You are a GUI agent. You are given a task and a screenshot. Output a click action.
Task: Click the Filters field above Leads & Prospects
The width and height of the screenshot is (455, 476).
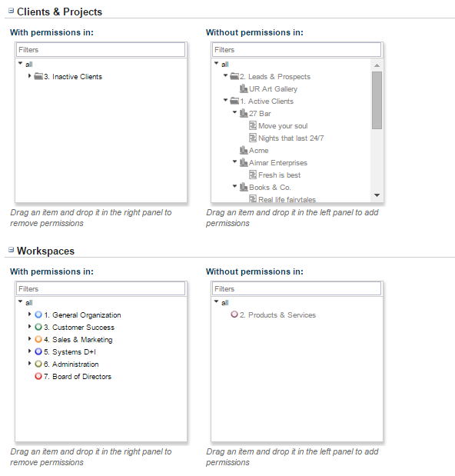297,49
